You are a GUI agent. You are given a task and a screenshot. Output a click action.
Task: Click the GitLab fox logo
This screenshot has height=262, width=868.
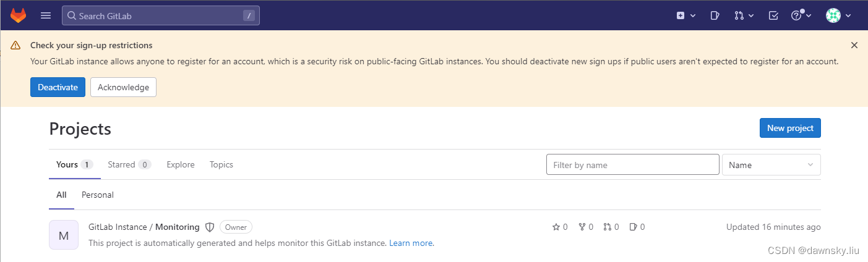pyautogui.click(x=19, y=15)
